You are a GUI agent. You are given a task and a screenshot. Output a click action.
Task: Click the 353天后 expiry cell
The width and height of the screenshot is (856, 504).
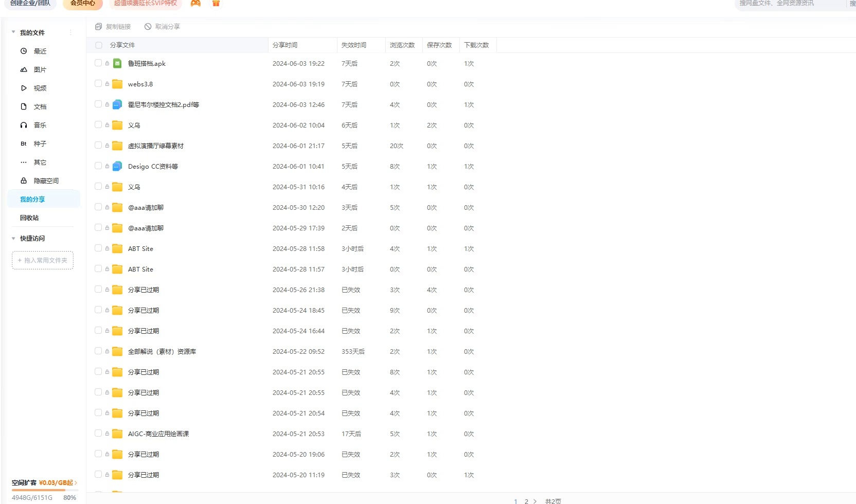[x=353, y=351]
